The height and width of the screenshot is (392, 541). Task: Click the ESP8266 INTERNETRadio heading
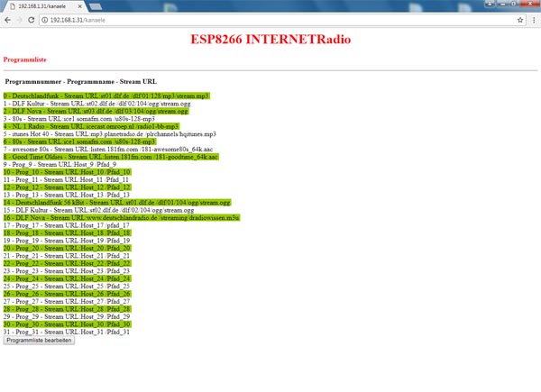(x=270, y=41)
